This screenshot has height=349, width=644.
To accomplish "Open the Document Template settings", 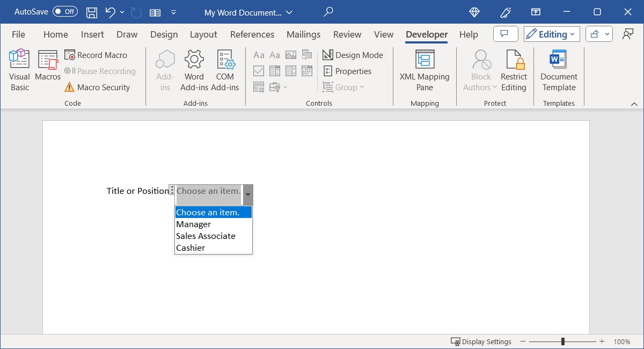I will pos(558,70).
